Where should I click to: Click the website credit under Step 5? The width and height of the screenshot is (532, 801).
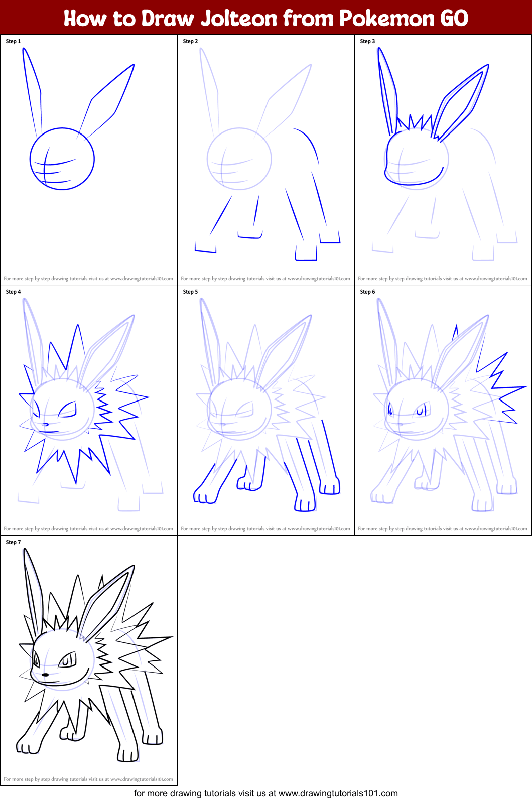(x=265, y=529)
